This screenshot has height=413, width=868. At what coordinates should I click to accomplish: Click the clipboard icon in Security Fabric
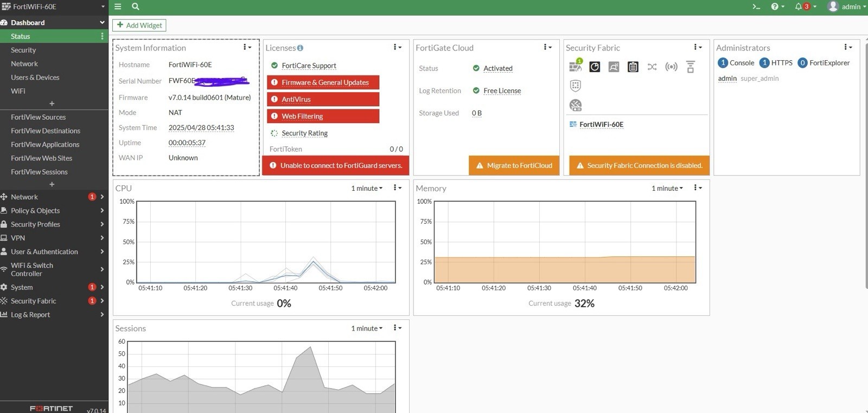pyautogui.click(x=633, y=67)
